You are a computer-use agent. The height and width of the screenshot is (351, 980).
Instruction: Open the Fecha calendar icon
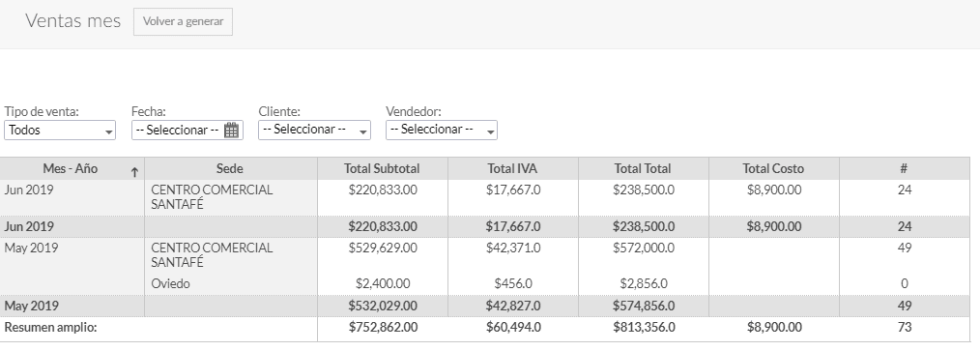coord(231,131)
